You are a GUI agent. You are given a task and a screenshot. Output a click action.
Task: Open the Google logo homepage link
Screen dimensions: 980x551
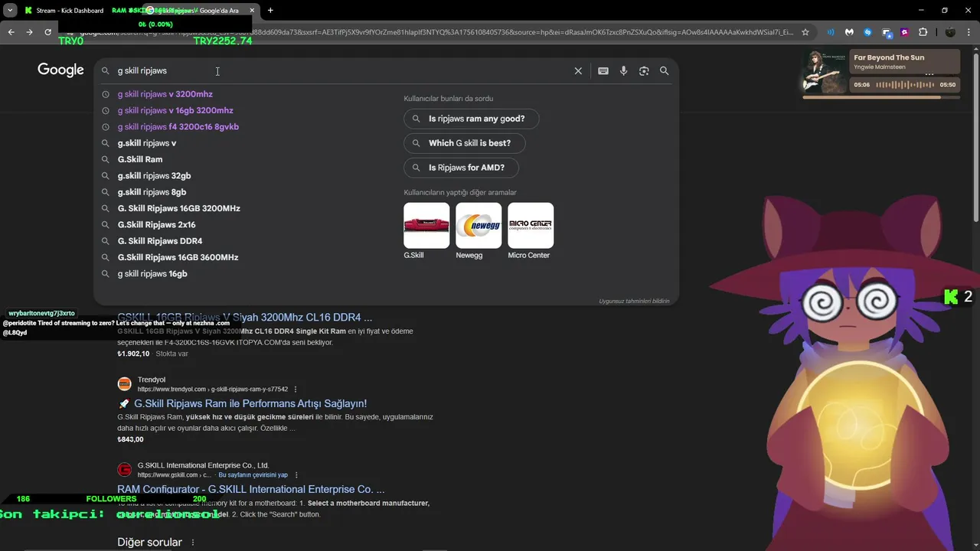coord(60,70)
